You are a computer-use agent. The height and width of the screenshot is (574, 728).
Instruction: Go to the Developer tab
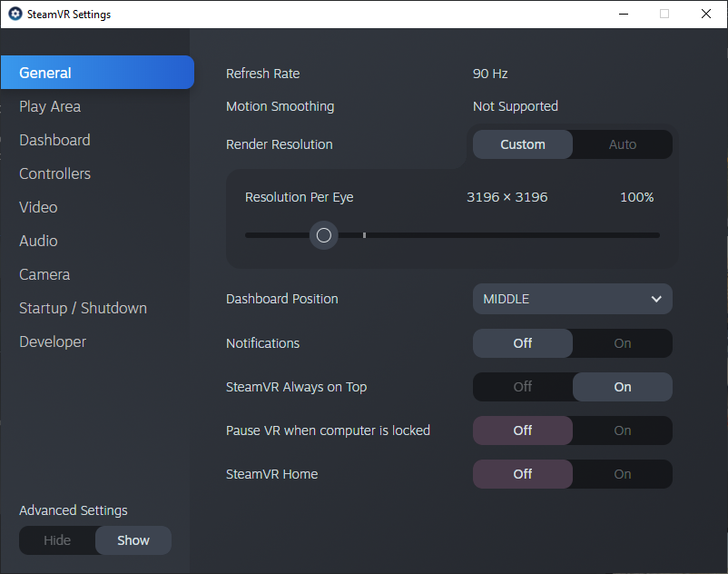pos(53,341)
